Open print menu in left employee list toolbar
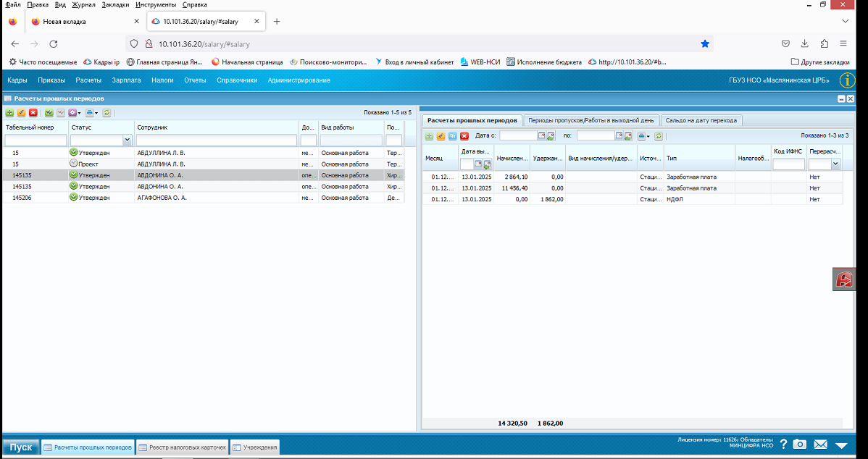Screen dimensions: 868x459 click(x=91, y=113)
